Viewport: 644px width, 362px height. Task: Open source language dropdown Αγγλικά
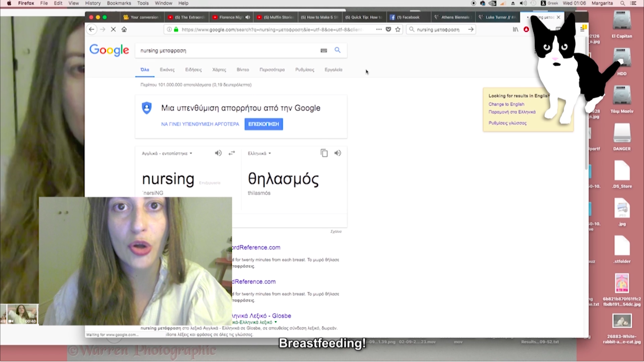tap(167, 154)
